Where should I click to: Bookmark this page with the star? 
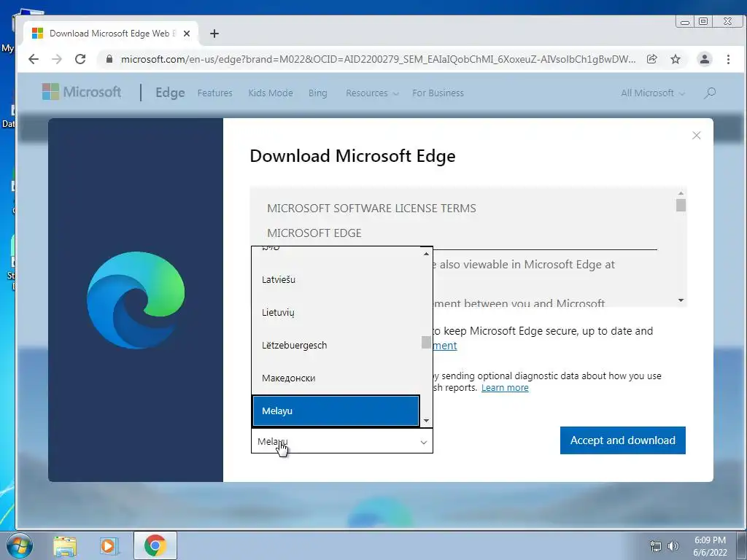coord(676,59)
